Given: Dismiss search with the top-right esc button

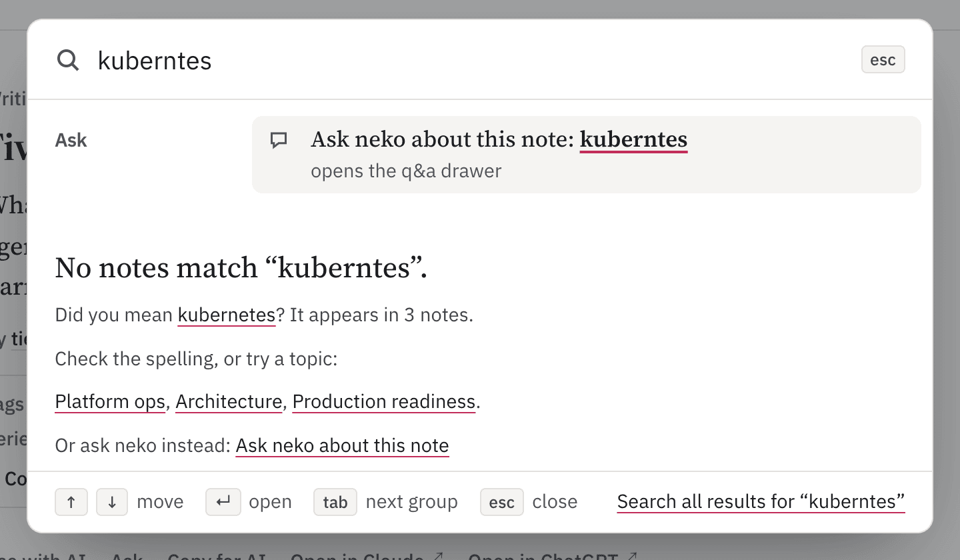Looking at the screenshot, I should click(883, 59).
